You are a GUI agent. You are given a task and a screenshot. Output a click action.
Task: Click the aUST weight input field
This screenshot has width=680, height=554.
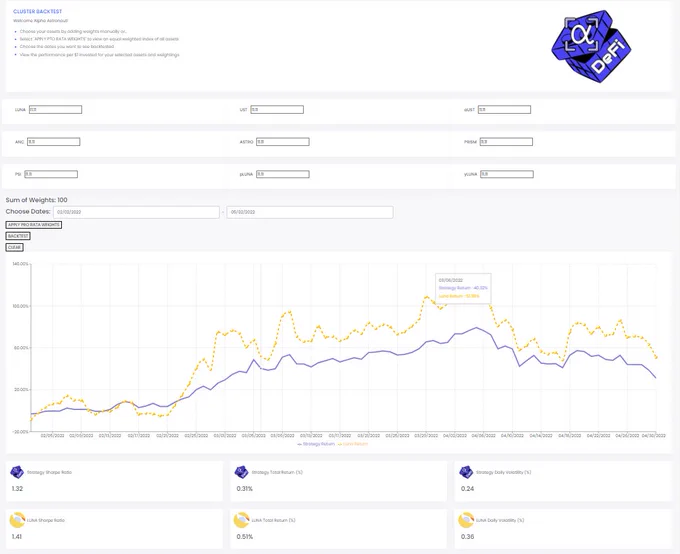pyautogui.click(x=504, y=110)
